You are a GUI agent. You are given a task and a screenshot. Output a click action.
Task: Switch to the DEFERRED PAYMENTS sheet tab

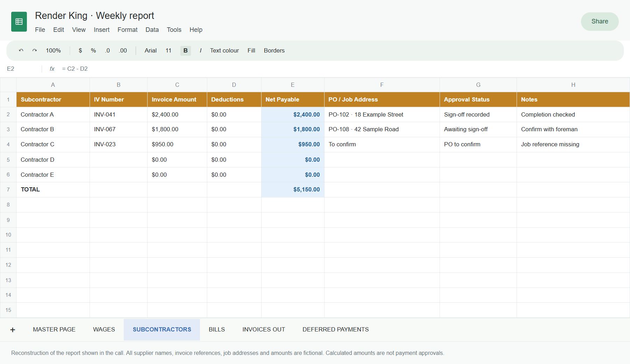coord(336,330)
